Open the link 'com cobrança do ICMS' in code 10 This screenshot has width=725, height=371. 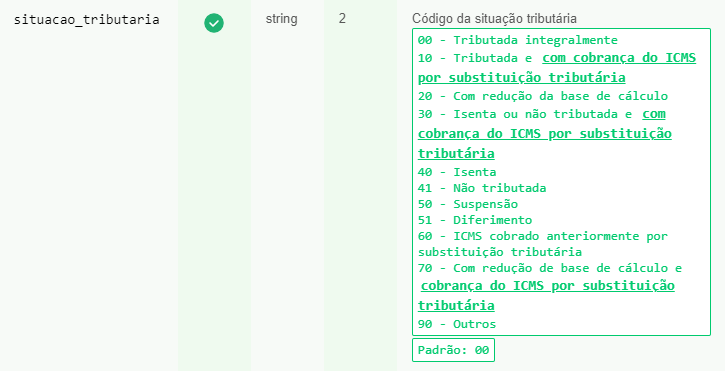(619, 58)
